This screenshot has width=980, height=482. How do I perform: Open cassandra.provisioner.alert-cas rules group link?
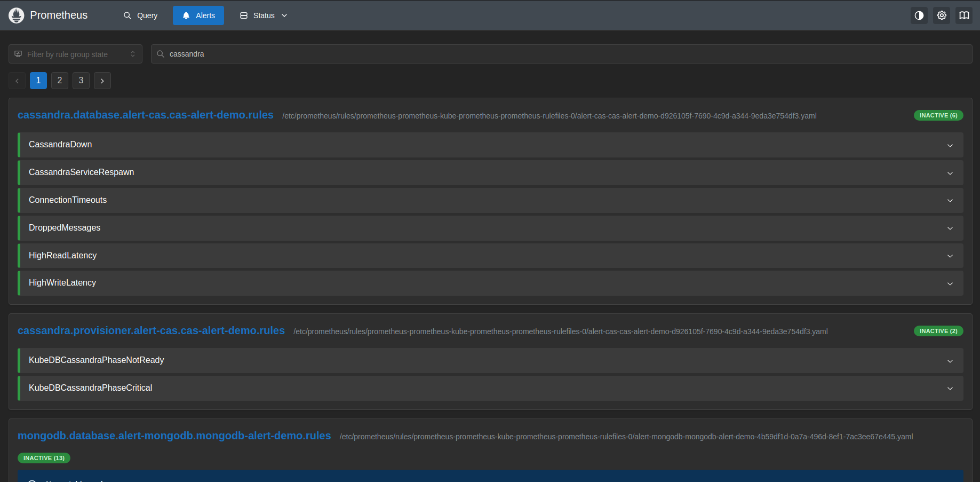tap(151, 331)
